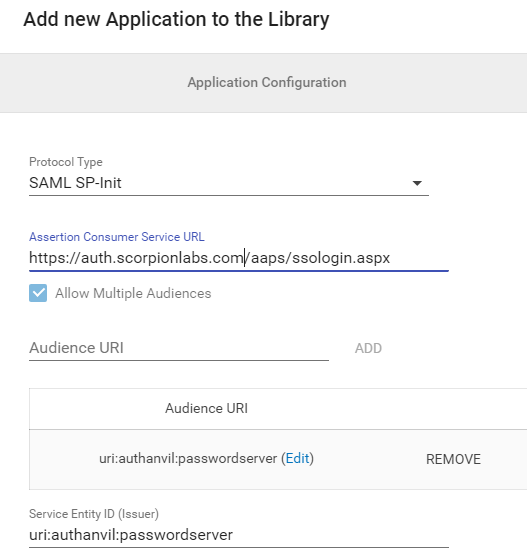
Task: Click the Service Entity ID issuer value field
Action: (239, 535)
